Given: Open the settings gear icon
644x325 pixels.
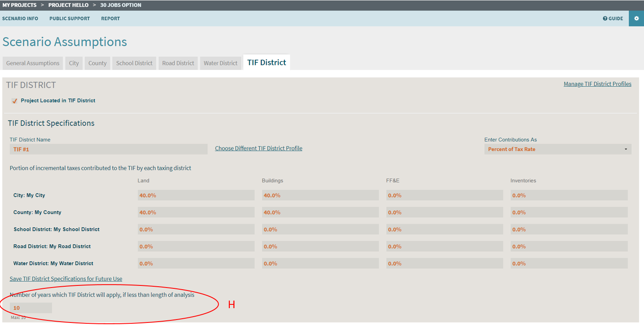Looking at the screenshot, I should pos(636,19).
